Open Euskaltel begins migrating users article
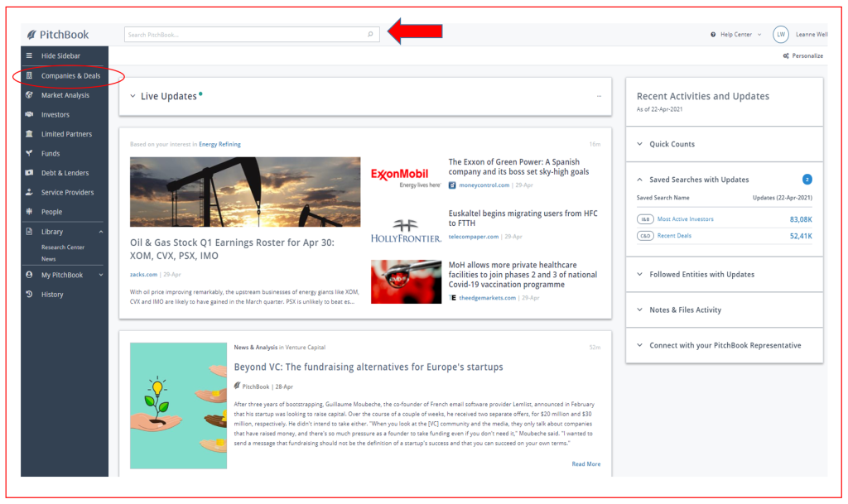848x504 pixels. click(x=523, y=218)
